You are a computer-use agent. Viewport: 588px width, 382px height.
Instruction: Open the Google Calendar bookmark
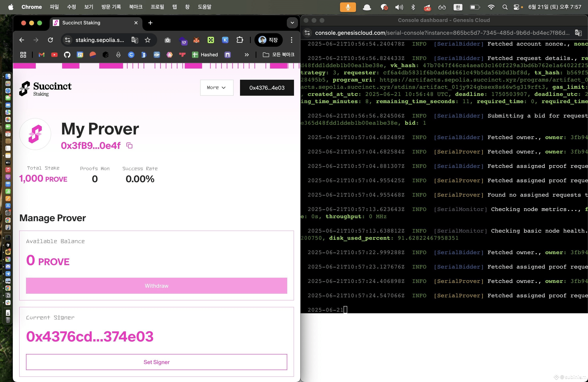pyautogui.click(x=80, y=55)
